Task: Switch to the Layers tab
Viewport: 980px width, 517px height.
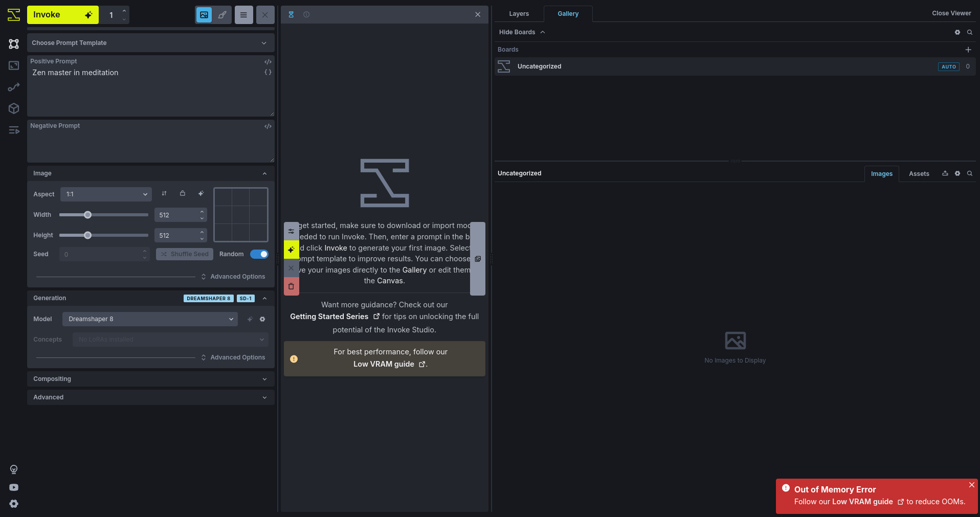Action: 519,14
